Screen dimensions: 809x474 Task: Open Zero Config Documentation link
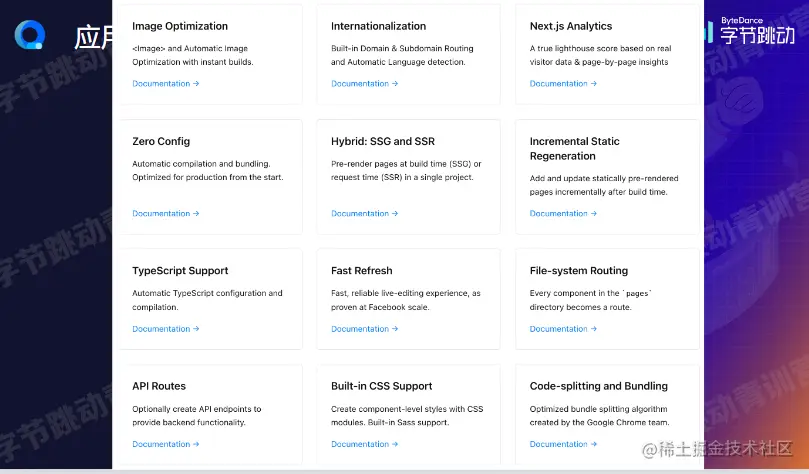[x=165, y=213]
